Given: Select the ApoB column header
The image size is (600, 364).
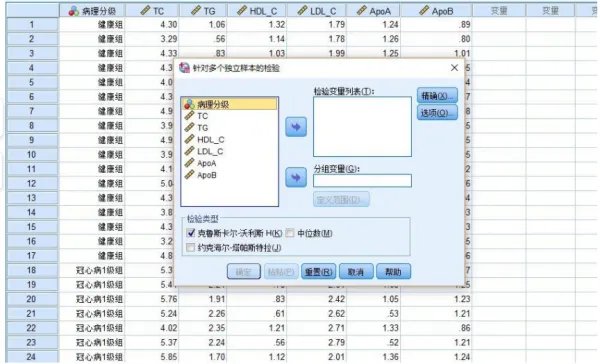Looking at the screenshot, I should (x=436, y=11).
